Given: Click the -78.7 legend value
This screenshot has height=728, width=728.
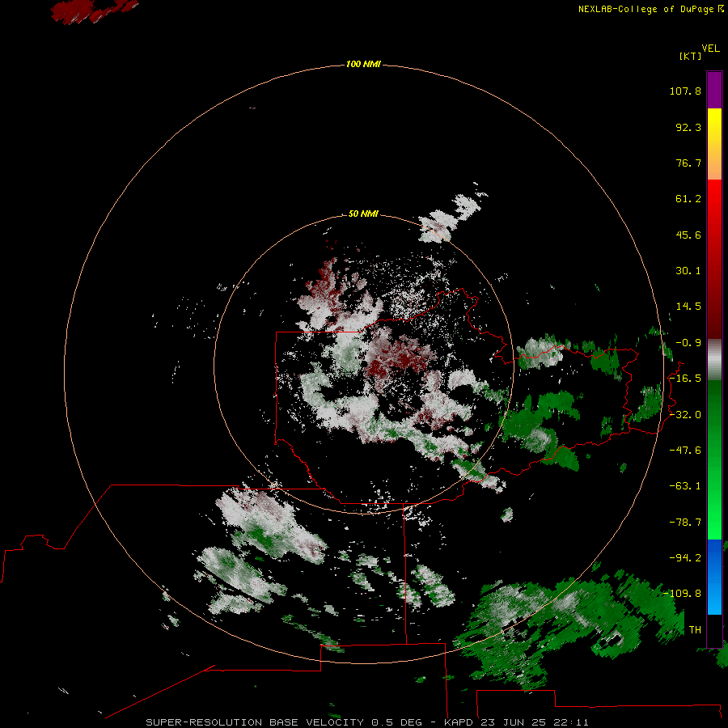Looking at the screenshot, I should 685,523.
